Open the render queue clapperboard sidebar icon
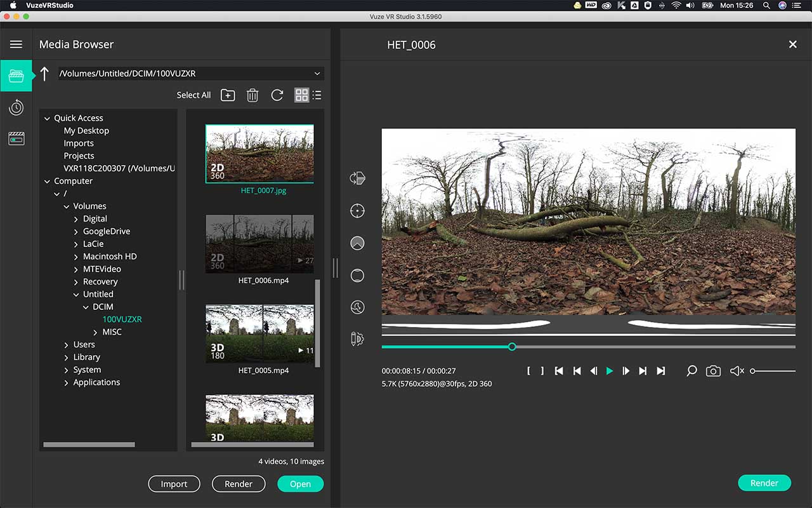Viewport: 812px width, 508px height. [16, 138]
